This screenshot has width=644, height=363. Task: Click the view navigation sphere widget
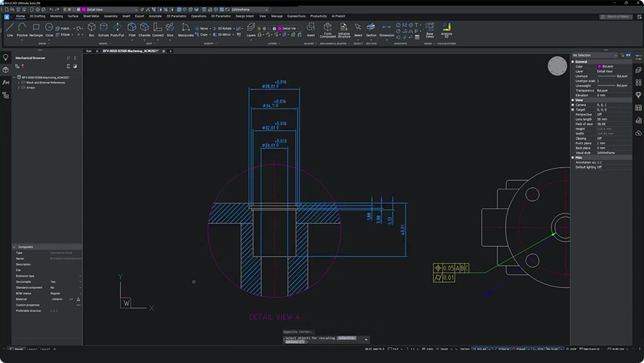point(557,66)
